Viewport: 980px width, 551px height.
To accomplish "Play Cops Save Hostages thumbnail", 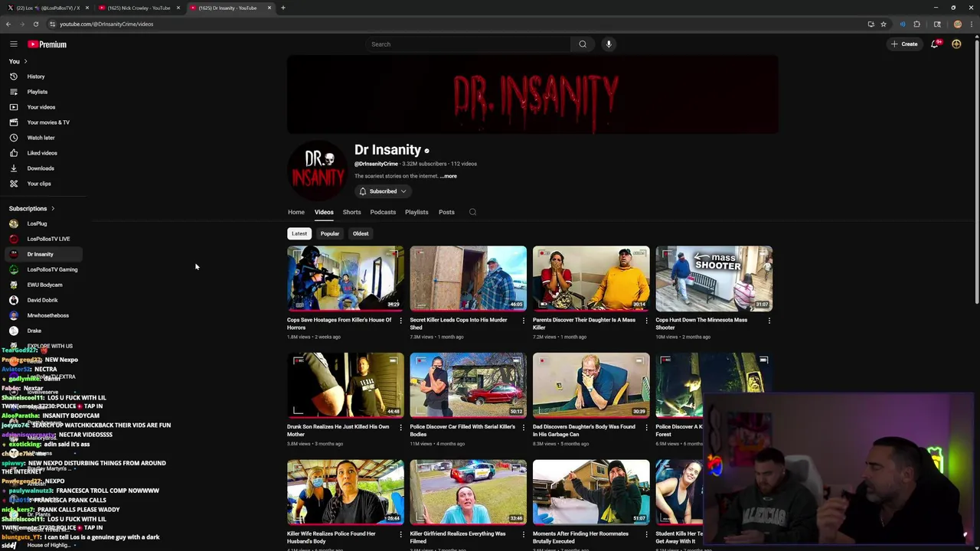I will [x=345, y=278].
